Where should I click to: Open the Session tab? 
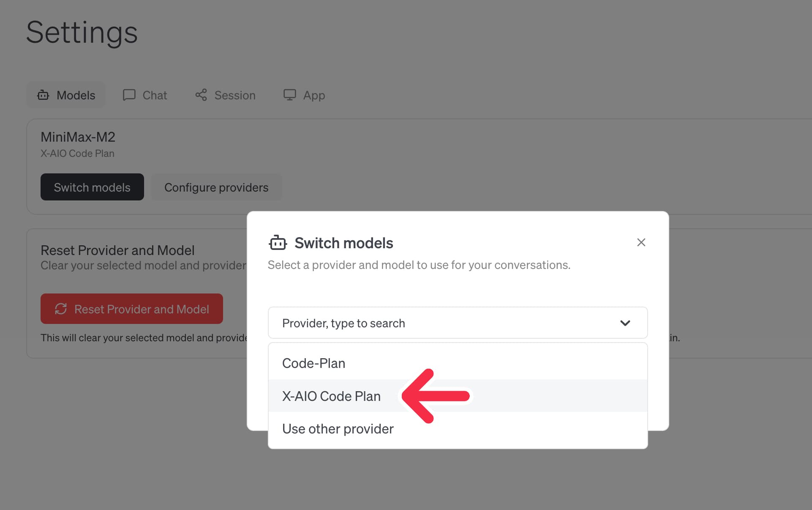234,95
